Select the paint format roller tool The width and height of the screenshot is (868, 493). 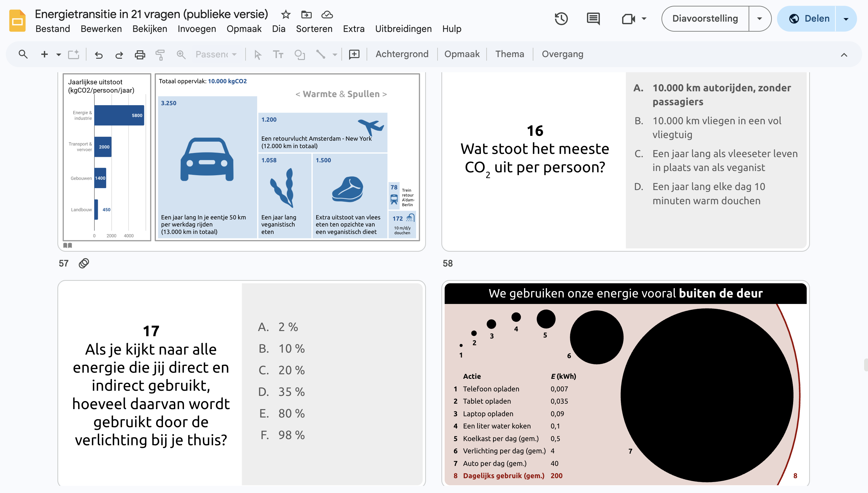160,55
